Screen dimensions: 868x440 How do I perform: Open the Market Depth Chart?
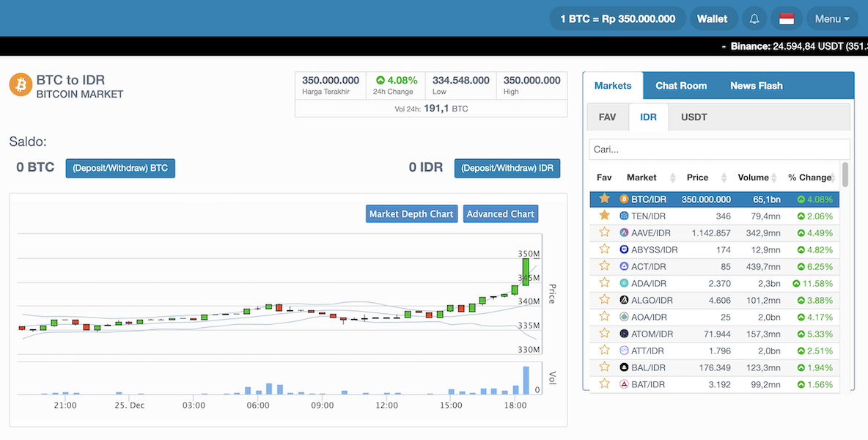tap(411, 214)
